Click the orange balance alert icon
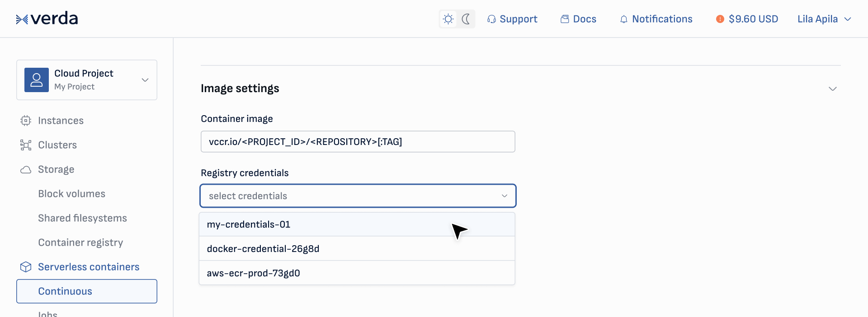The image size is (868, 317). pyautogui.click(x=720, y=19)
